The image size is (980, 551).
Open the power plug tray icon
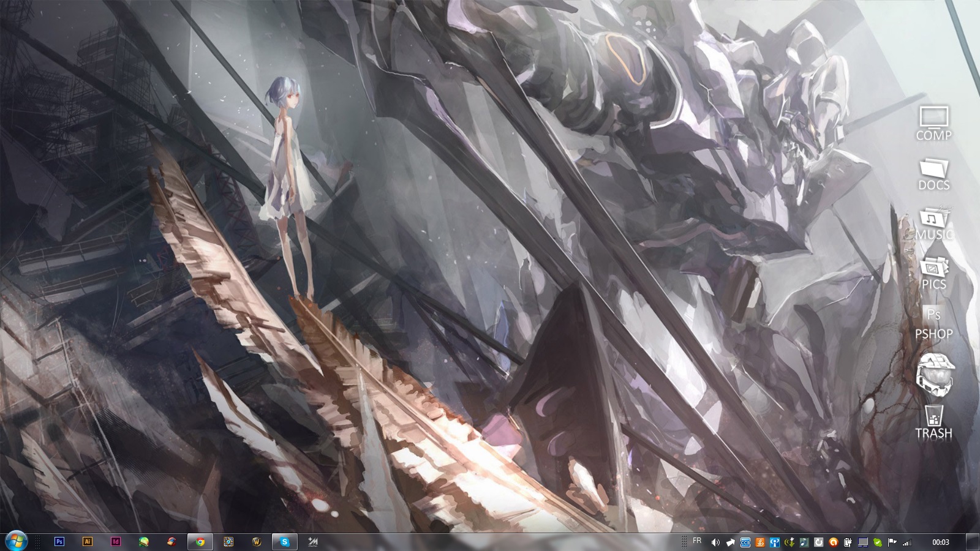(x=848, y=542)
